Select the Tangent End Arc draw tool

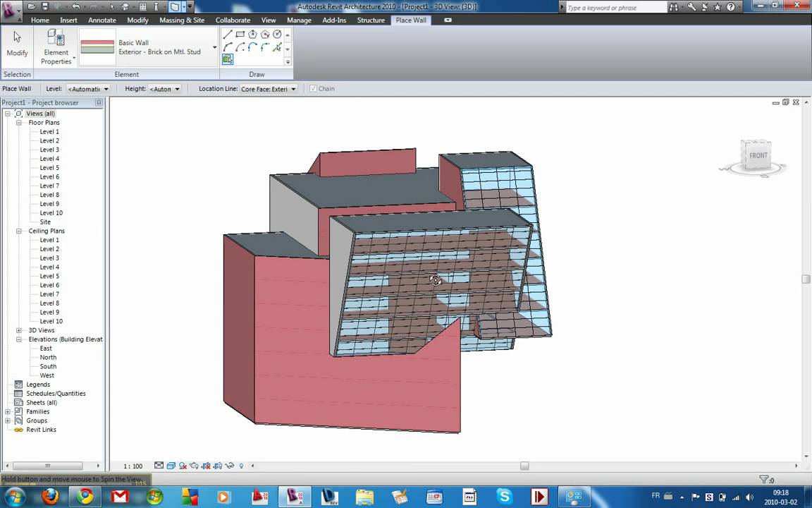click(253, 47)
